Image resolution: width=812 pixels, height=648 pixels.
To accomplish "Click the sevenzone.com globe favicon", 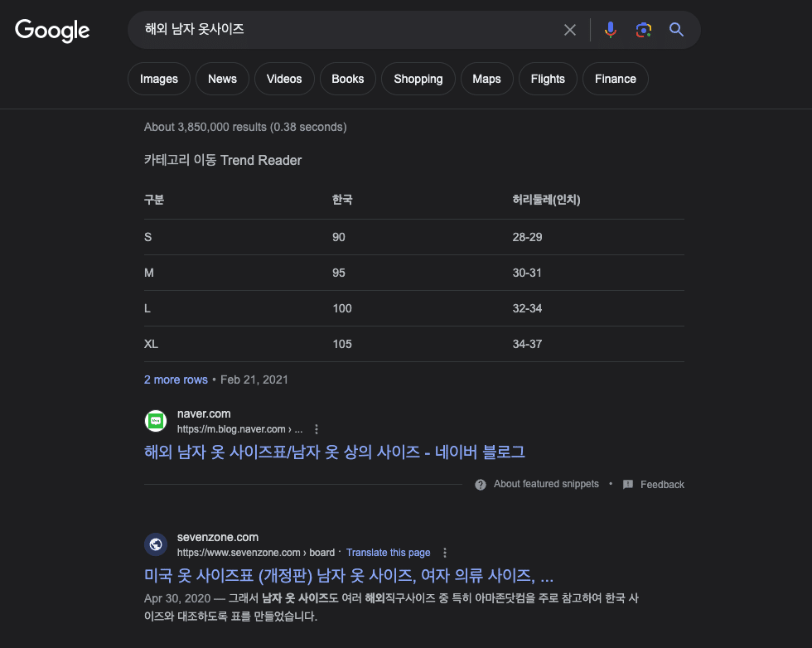I will [x=156, y=544].
